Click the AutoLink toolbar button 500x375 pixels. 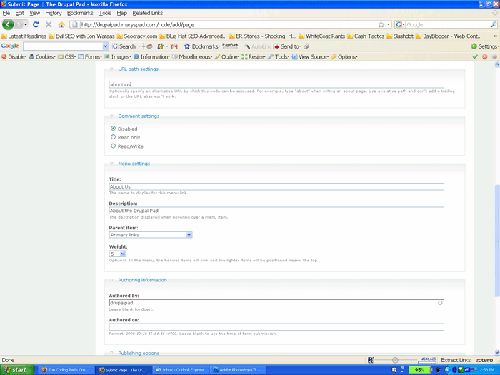[x=257, y=46]
